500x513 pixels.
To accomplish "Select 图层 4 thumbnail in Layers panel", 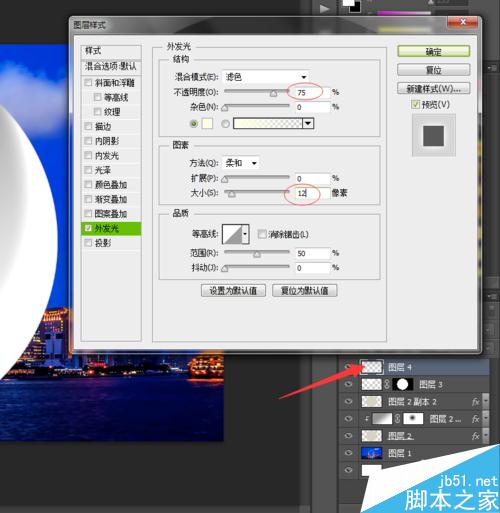I will point(372,367).
